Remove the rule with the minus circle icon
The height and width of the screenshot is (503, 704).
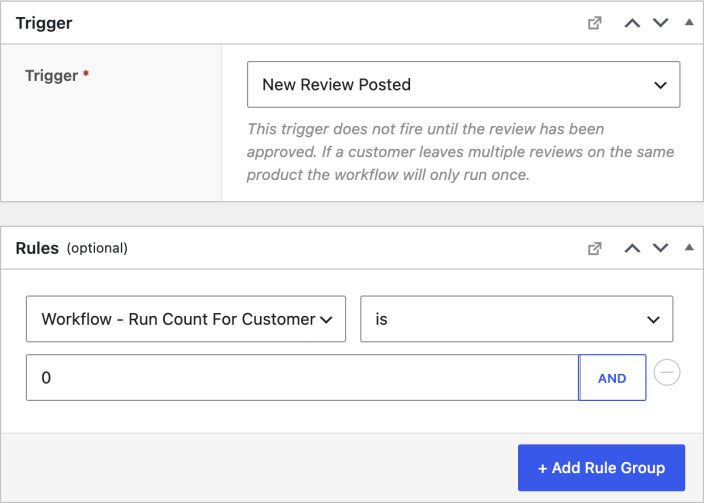[x=667, y=372]
